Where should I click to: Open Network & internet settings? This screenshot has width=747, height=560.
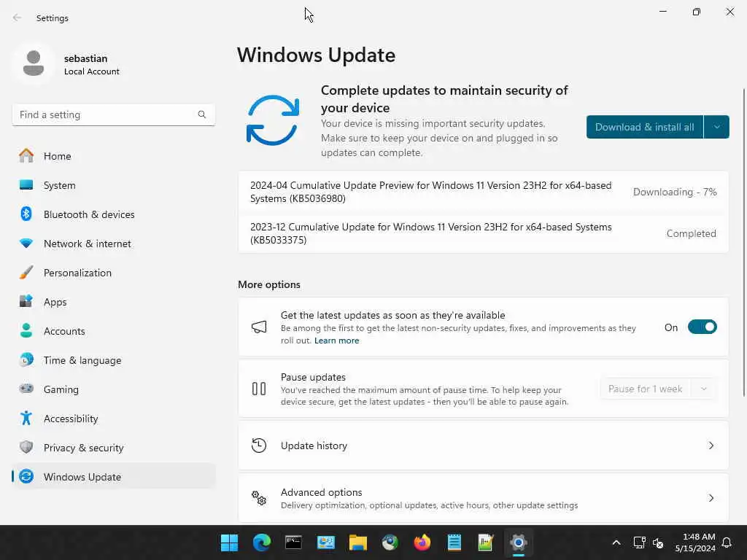113,243
